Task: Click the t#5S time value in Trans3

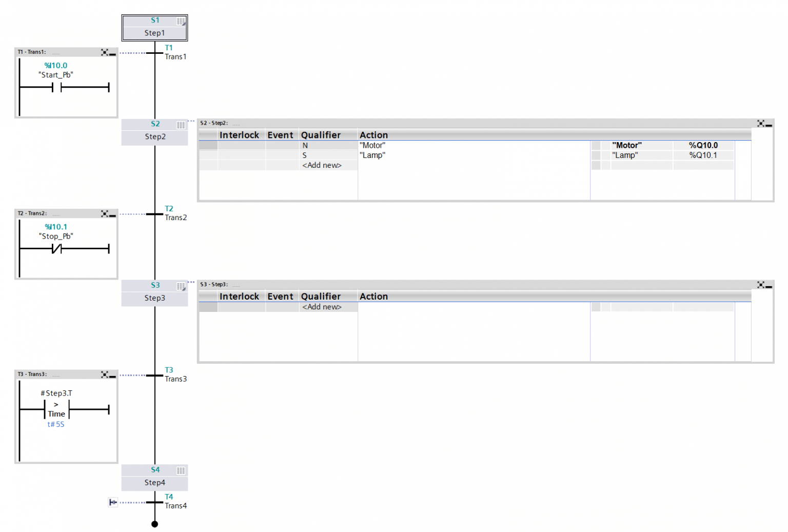Action: (x=55, y=424)
